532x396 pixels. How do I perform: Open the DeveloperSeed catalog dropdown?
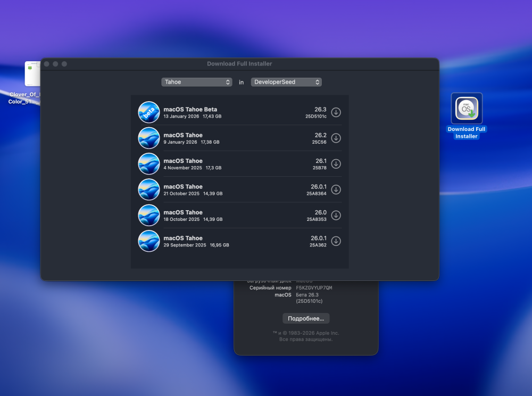click(286, 82)
